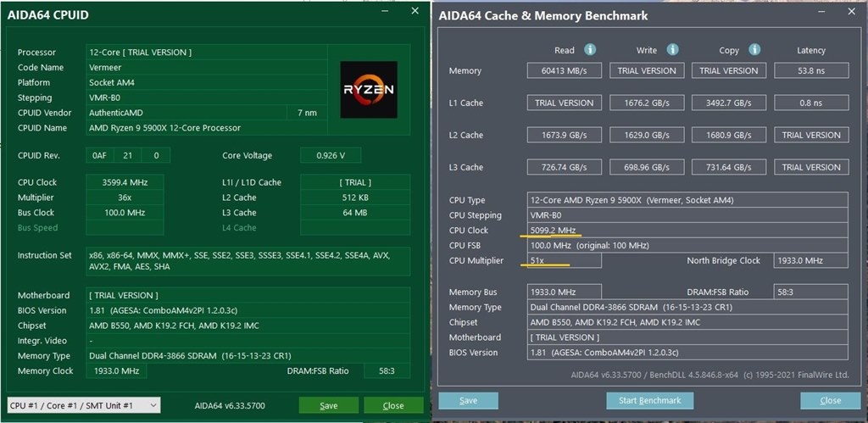Click Save in the Cache & Memory Benchmark window
Image resolution: width=868 pixels, height=423 pixels.
(468, 400)
